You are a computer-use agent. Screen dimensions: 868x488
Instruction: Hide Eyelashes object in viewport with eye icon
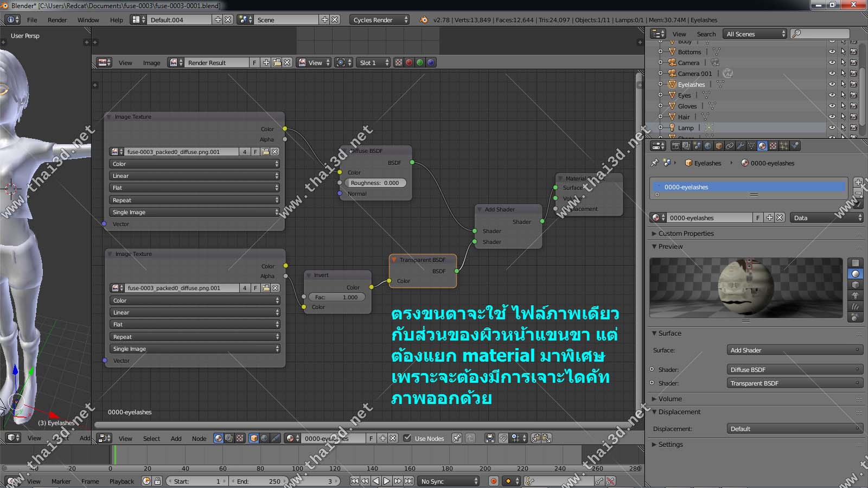tap(832, 84)
